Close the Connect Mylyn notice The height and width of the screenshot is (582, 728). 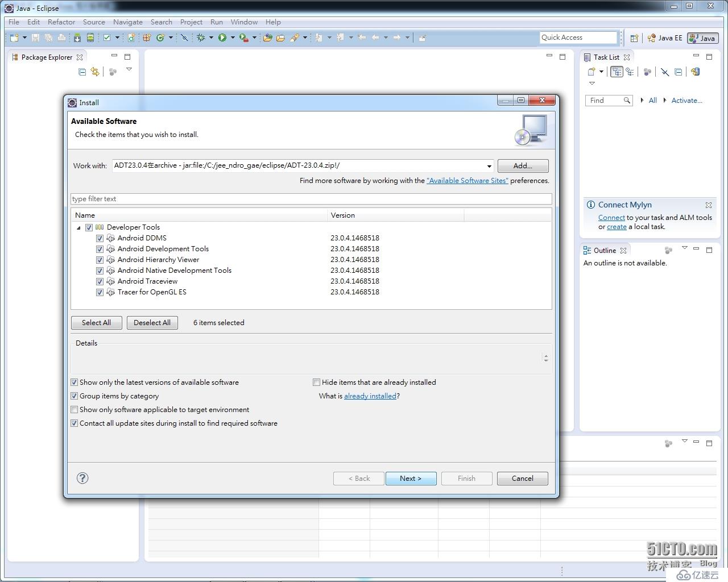pos(709,205)
